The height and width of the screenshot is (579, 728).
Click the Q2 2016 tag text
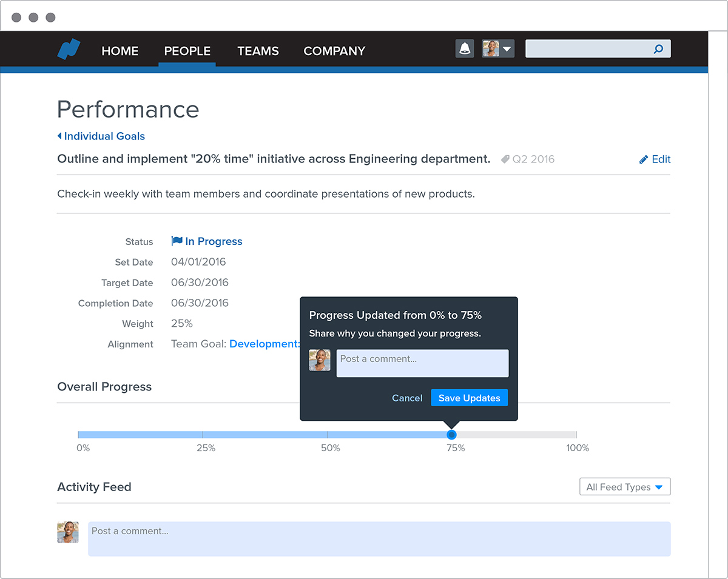[534, 159]
